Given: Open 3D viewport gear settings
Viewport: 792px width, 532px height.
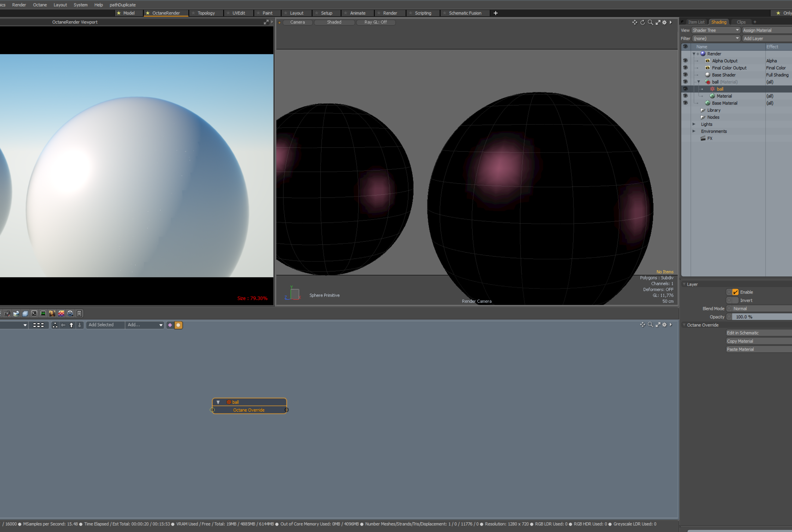Looking at the screenshot, I should click(x=664, y=22).
